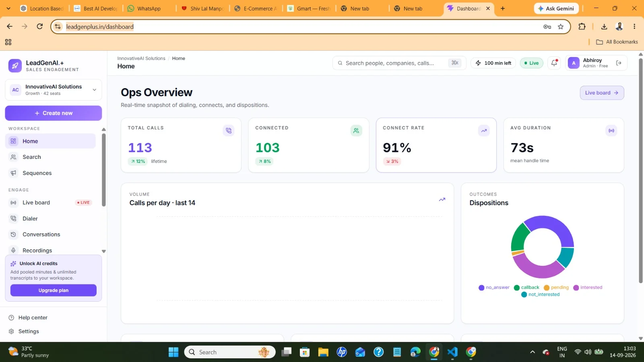Toggle interested legend entry
Image resolution: width=644 pixels, height=362 pixels.
tap(588, 288)
